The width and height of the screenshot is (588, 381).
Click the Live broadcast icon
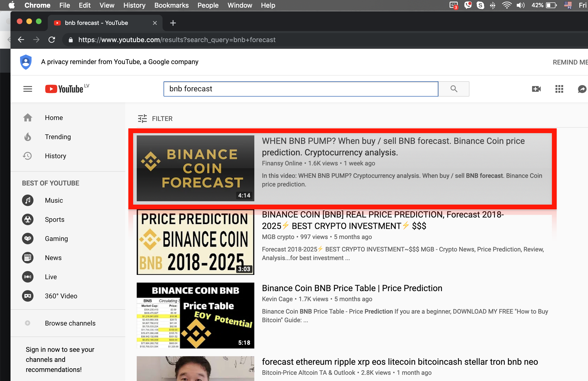point(28,277)
